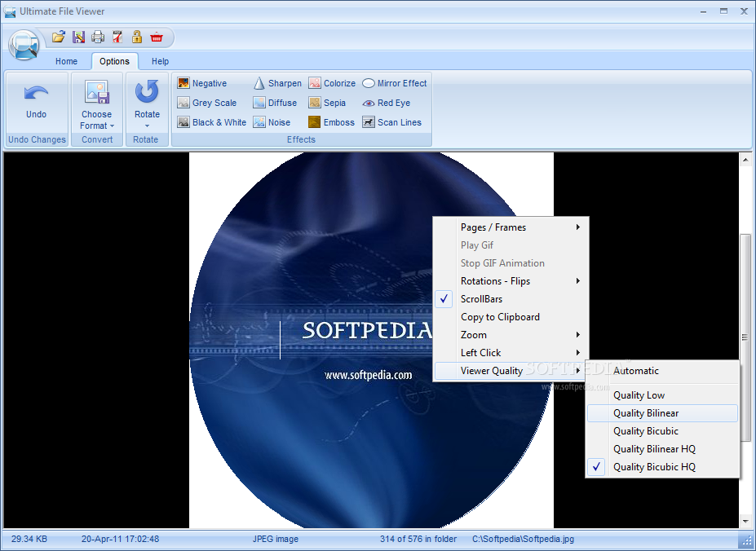Select Automatic viewer quality
756x551 pixels.
point(662,371)
